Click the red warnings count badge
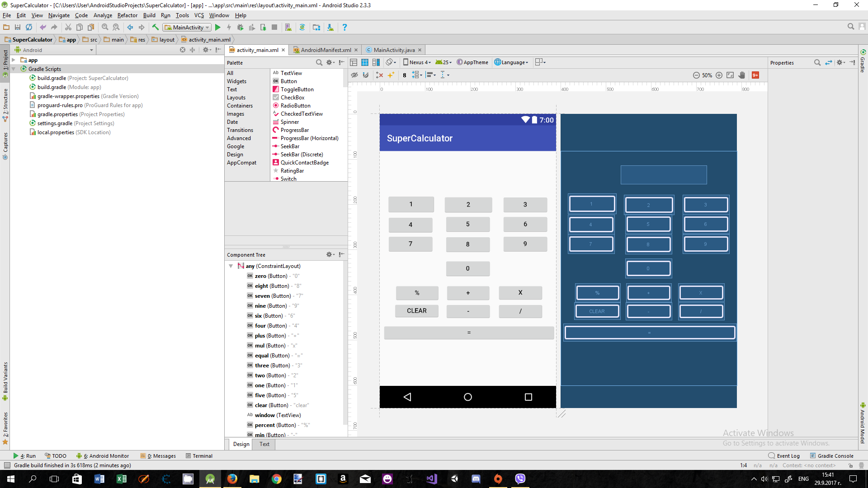The image size is (868, 488). 755,75
